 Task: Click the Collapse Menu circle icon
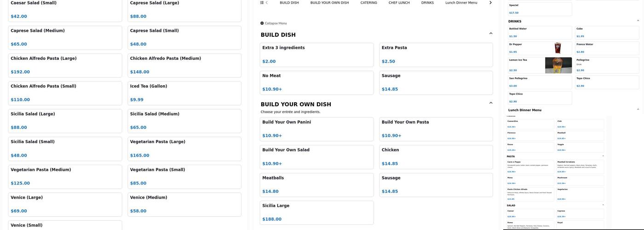click(x=262, y=23)
